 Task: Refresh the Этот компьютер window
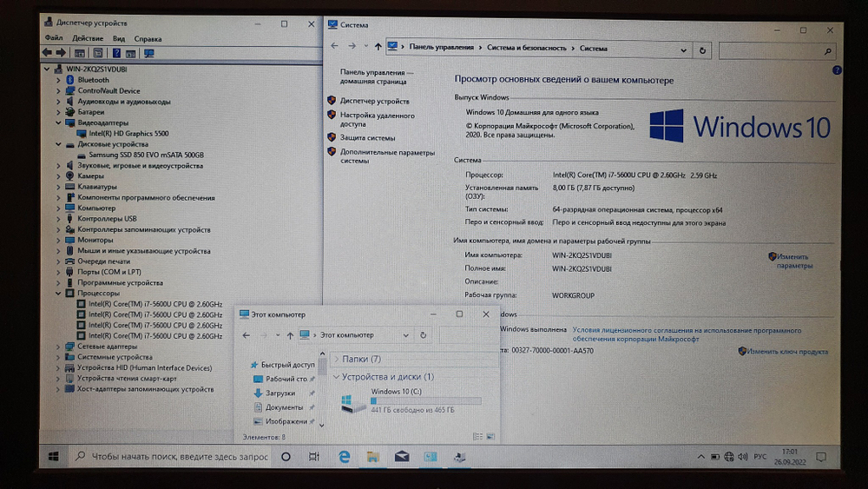pyautogui.click(x=423, y=335)
